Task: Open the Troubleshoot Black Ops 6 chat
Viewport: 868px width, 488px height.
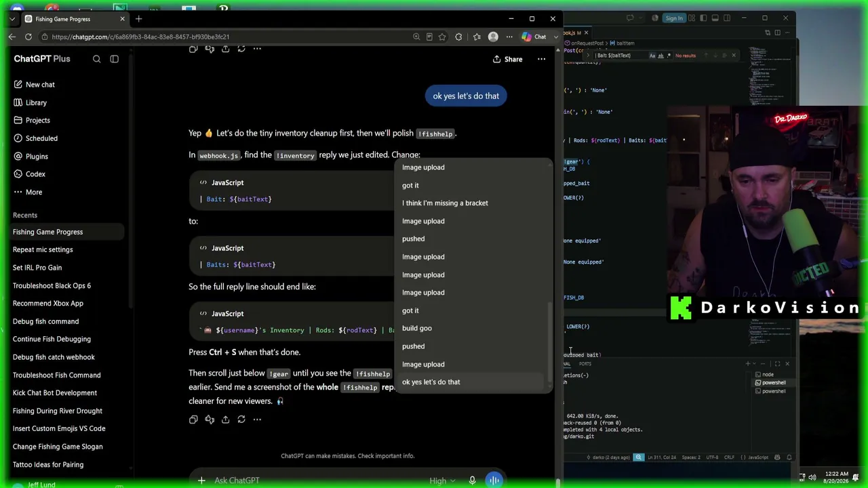Action: pyautogui.click(x=52, y=286)
